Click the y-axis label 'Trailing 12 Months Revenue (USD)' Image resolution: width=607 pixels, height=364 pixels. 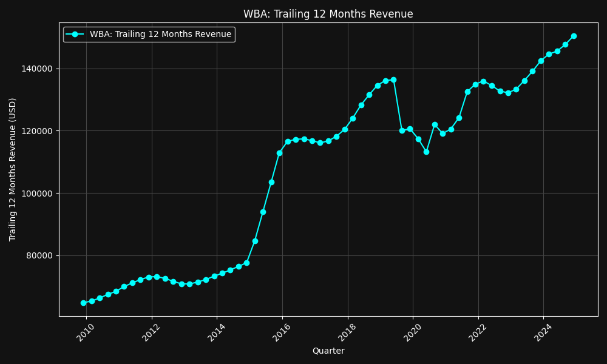coord(12,169)
